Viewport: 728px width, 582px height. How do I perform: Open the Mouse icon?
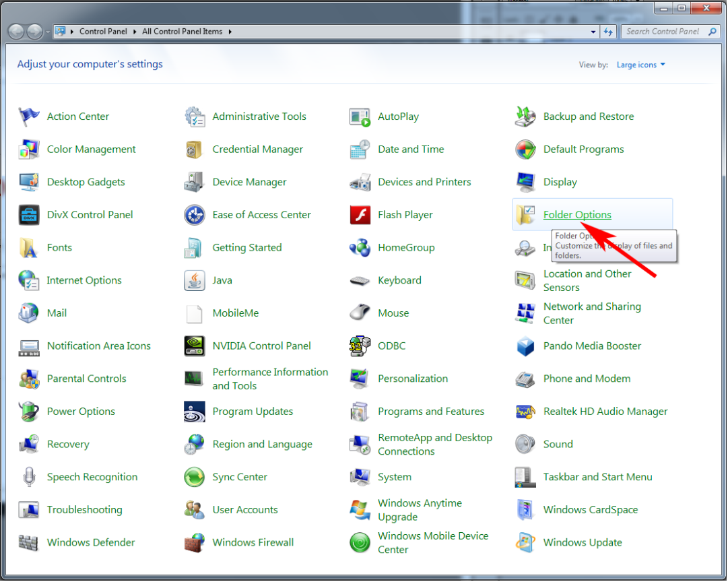point(360,313)
